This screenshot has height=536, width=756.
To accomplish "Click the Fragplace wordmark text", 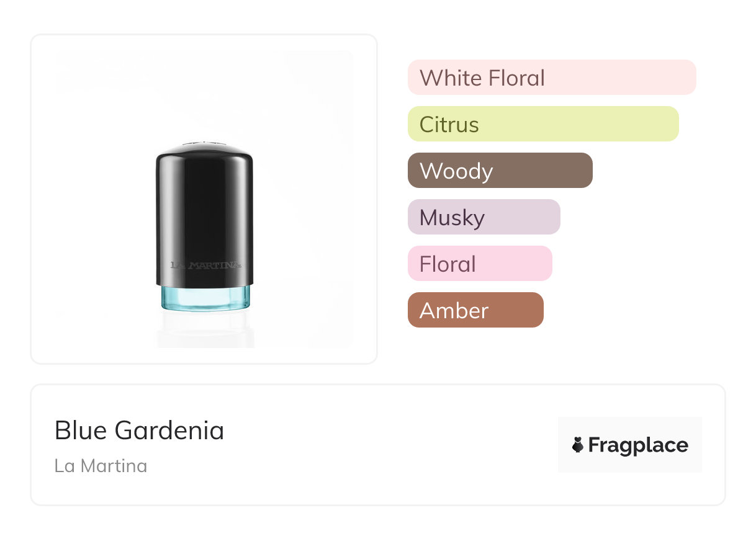I will click(x=638, y=445).
